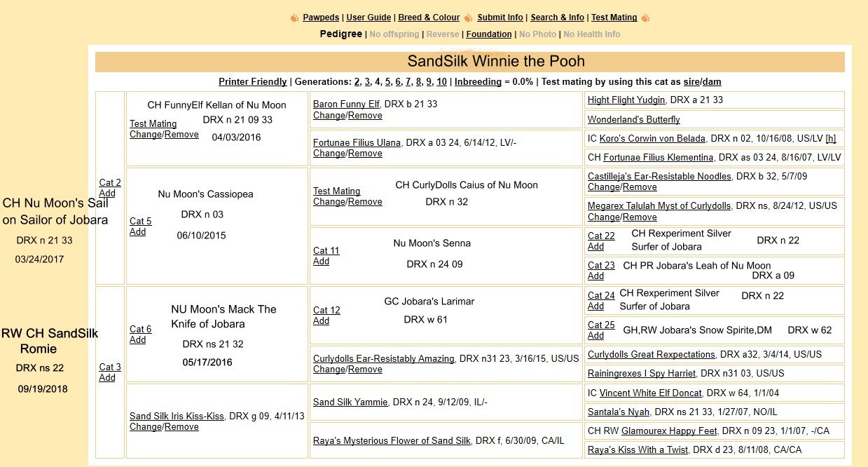Screen dimensions: 868x467
Task: Click Change under Baron Funny Elf
Action: click(x=329, y=115)
